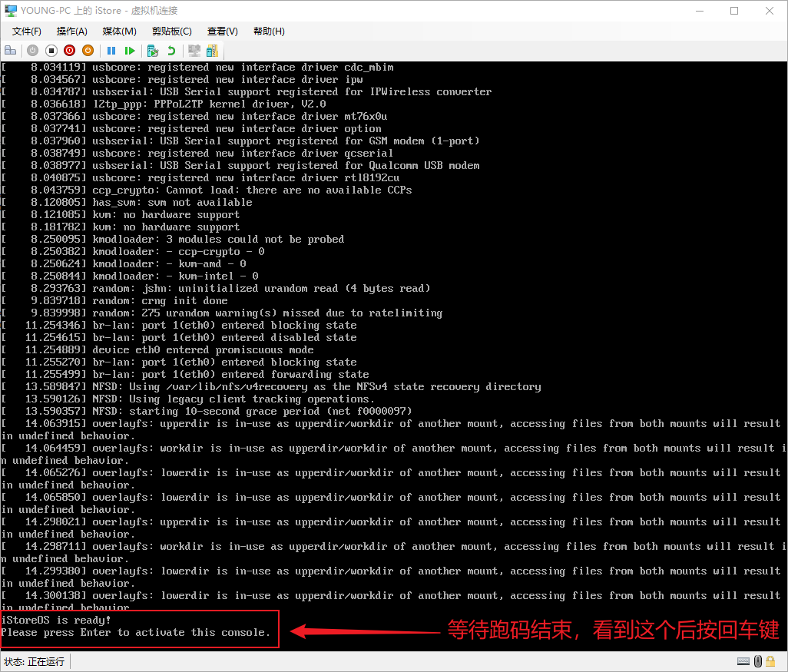Open the 帮助(H) menu
The width and height of the screenshot is (788, 672).
pyautogui.click(x=269, y=31)
